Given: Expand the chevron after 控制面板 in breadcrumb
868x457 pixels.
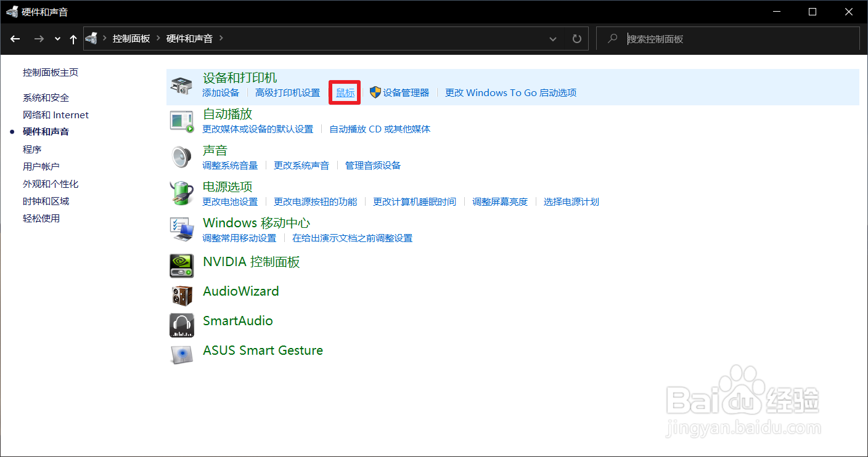Looking at the screenshot, I should click(158, 39).
